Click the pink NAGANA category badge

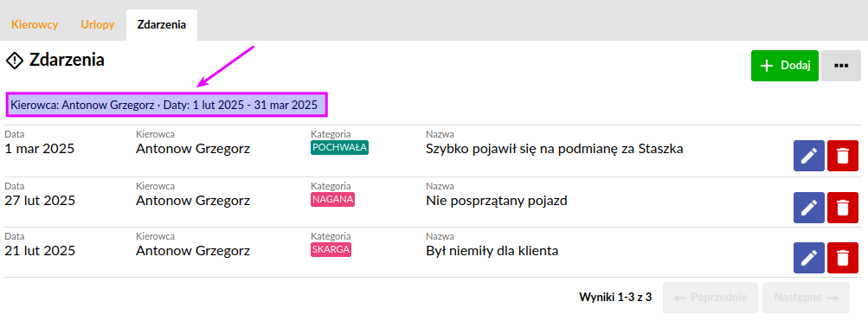click(x=332, y=199)
